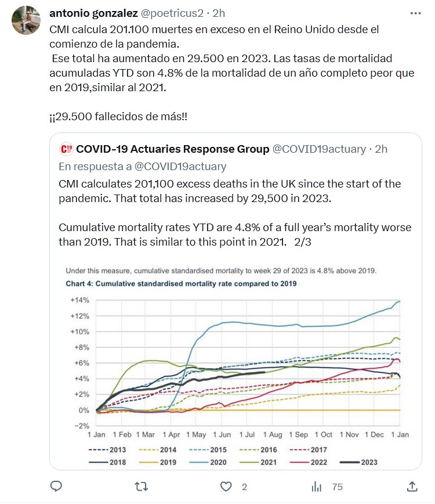Click the like count number 2
This screenshot has width=435, height=504.
244,487
